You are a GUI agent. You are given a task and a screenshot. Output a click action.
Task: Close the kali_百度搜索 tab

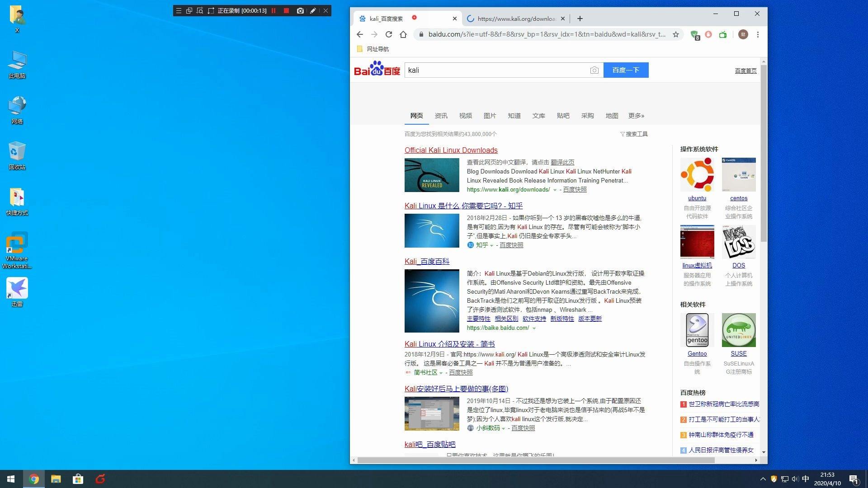[455, 19]
